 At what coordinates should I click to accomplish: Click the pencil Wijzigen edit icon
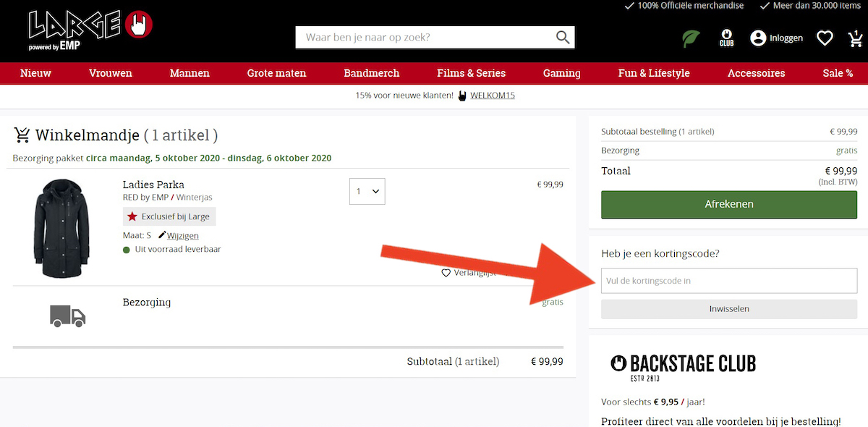[162, 235]
